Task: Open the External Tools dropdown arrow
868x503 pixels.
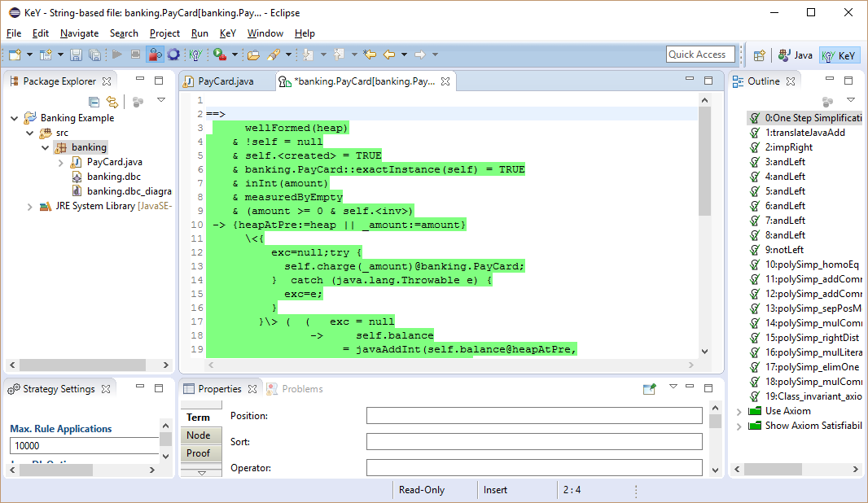Action: coord(235,55)
